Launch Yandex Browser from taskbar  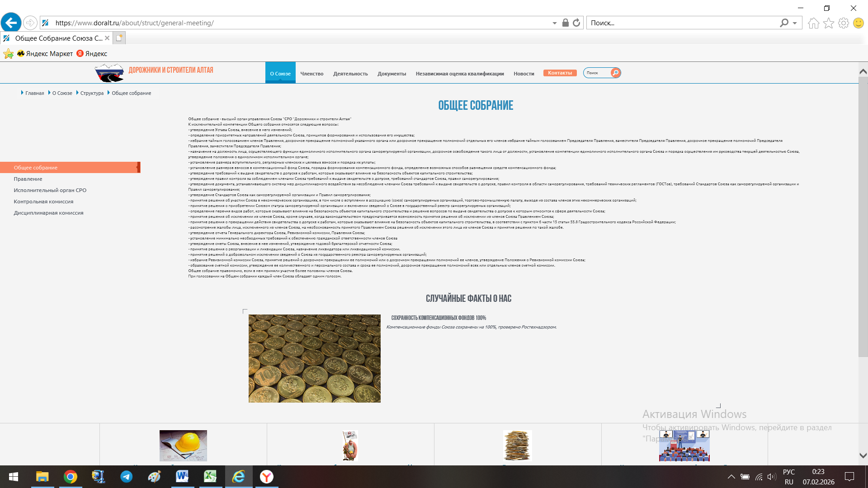[x=267, y=477]
